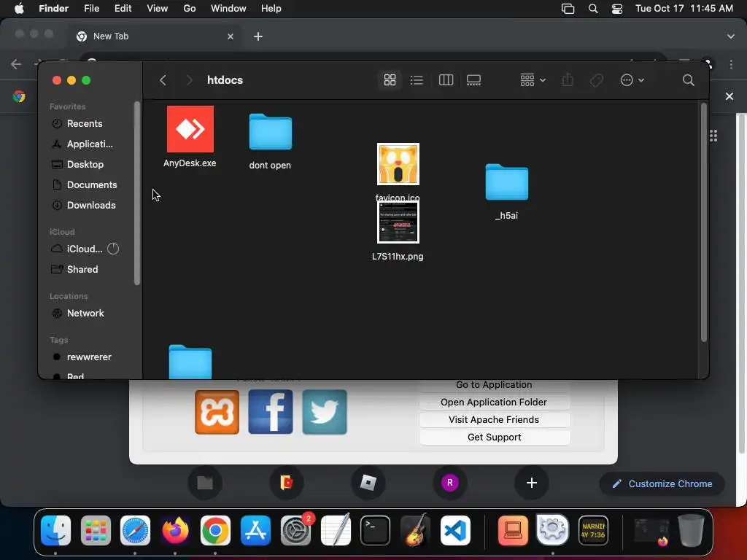The image size is (747, 560).
Task: Open Chrome menu three dots
Action: [x=731, y=64]
